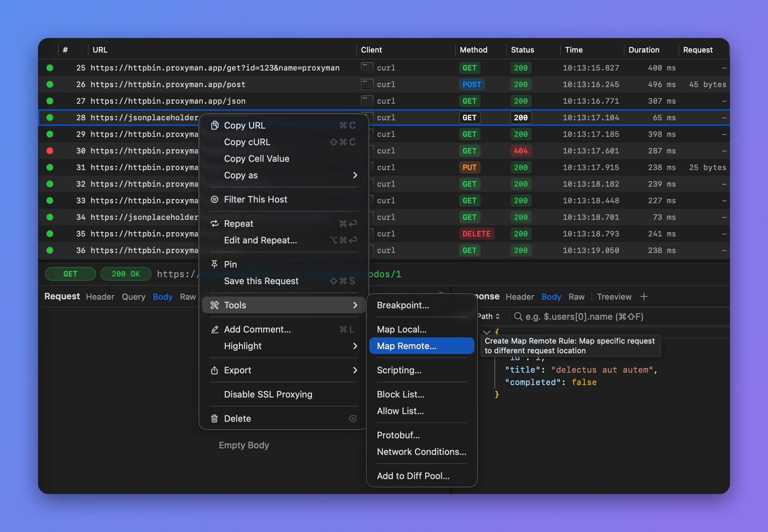
Task: Open the Path type dropdown
Action: click(x=489, y=316)
